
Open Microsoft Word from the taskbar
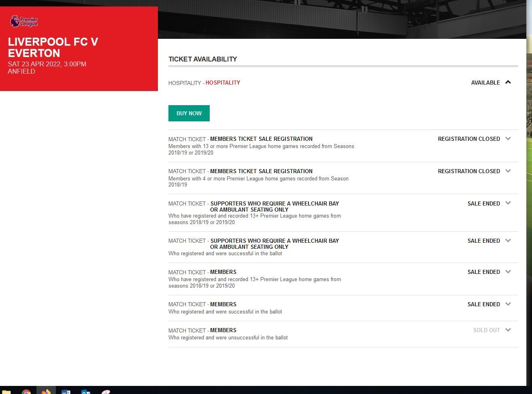tap(66, 392)
